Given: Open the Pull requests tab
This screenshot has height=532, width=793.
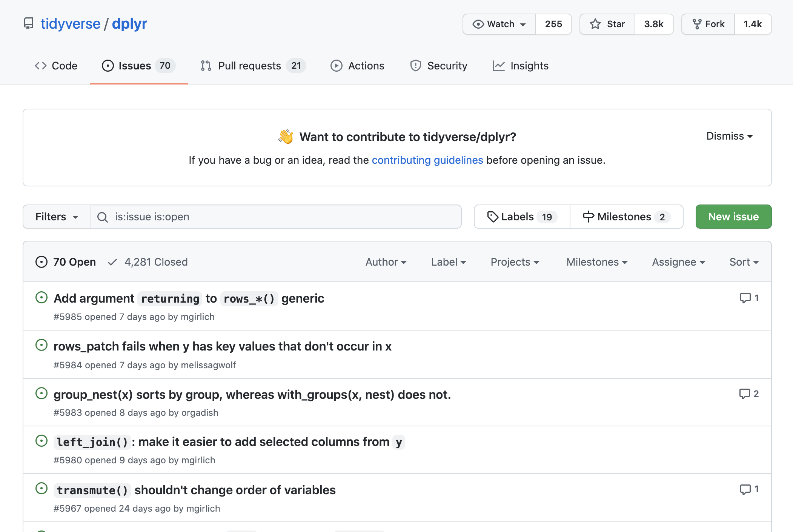Looking at the screenshot, I should (253, 66).
